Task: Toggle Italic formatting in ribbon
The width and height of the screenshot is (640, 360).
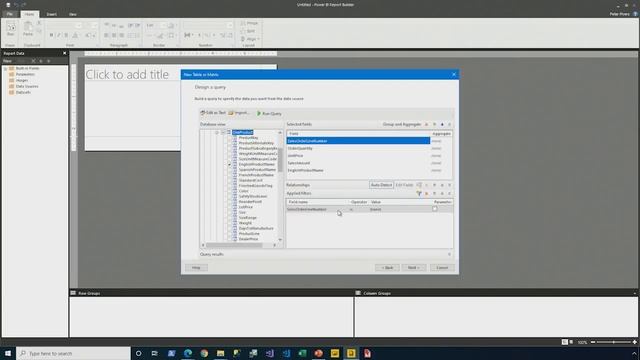Action: [x=59, y=36]
